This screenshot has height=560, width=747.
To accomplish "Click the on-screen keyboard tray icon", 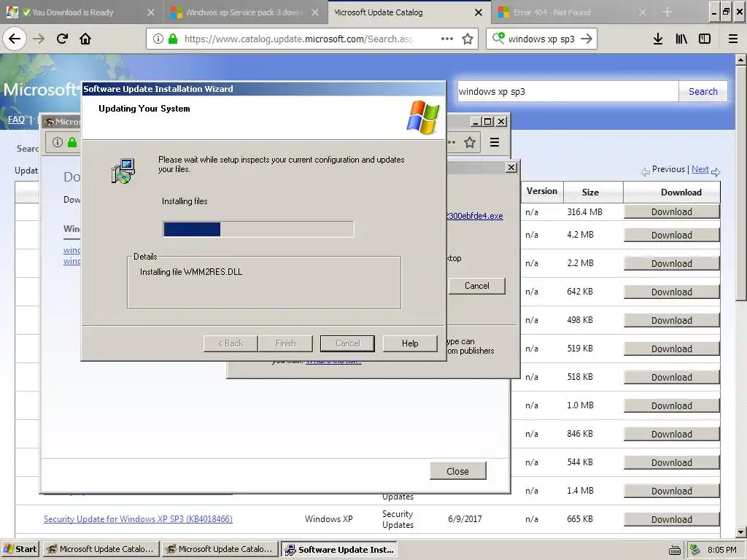I will click(x=675, y=550).
